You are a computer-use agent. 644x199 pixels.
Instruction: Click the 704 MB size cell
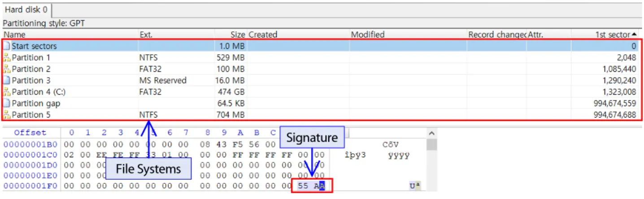point(230,115)
